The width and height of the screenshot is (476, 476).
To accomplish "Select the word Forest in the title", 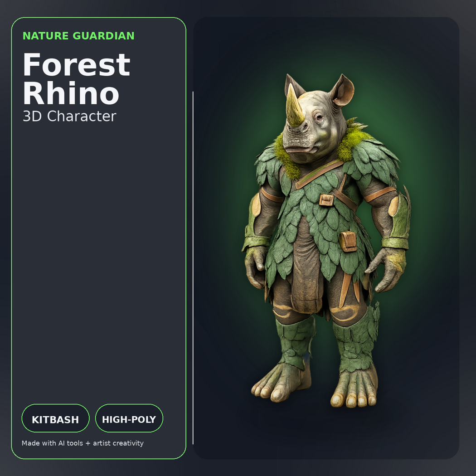I will click(x=77, y=64).
